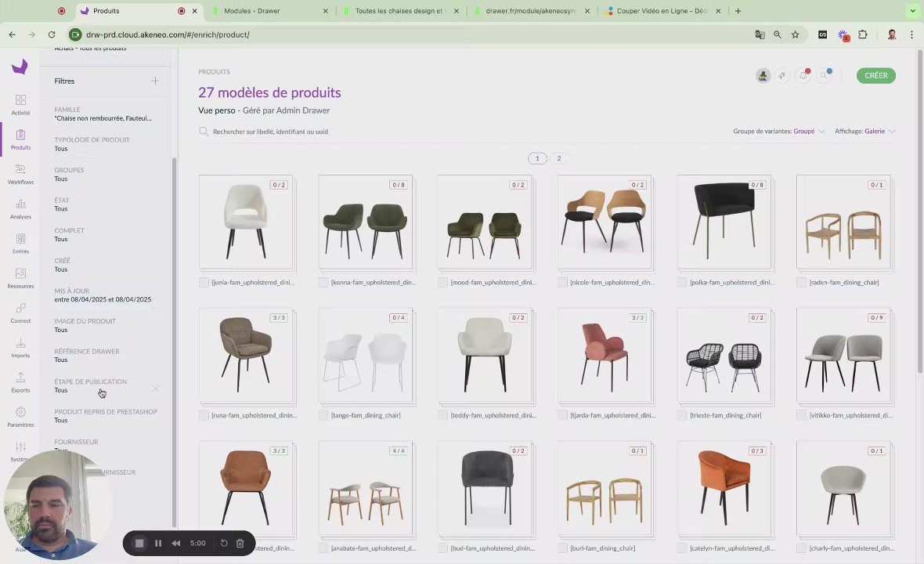924x564 pixels.
Task: Open Imports in the sidebar
Action: (20, 348)
